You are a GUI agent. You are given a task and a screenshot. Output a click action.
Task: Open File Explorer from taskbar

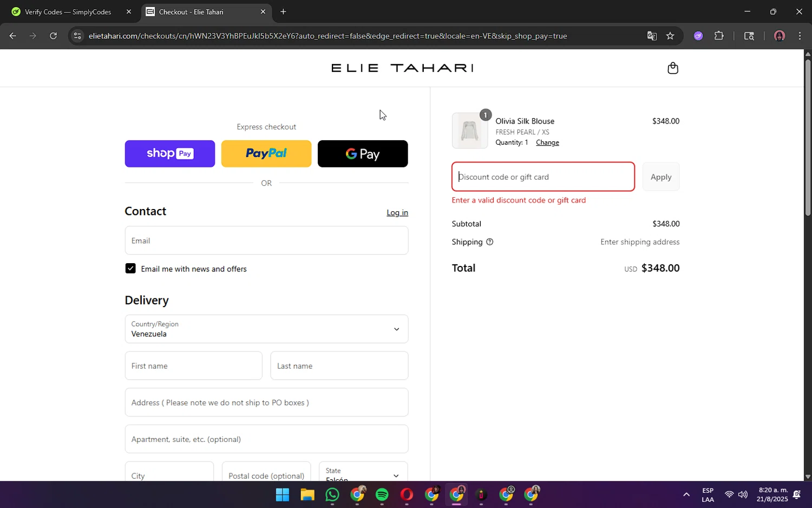(307, 494)
